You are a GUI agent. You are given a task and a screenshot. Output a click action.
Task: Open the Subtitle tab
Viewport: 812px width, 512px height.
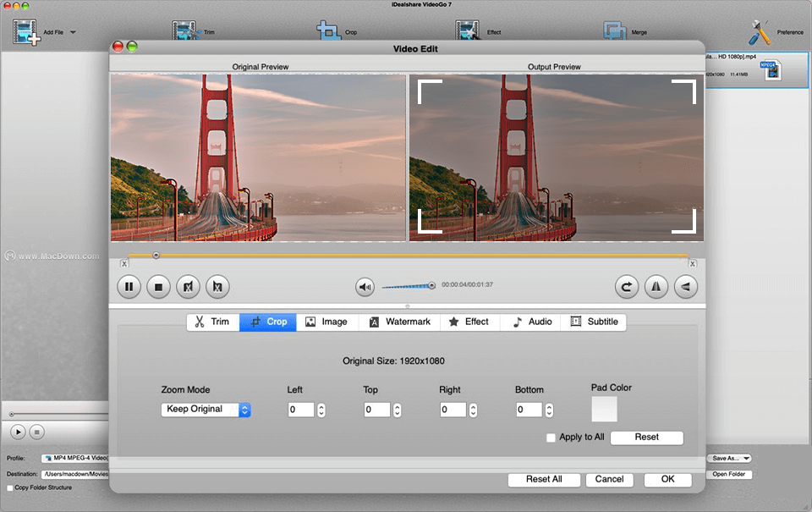coord(594,322)
